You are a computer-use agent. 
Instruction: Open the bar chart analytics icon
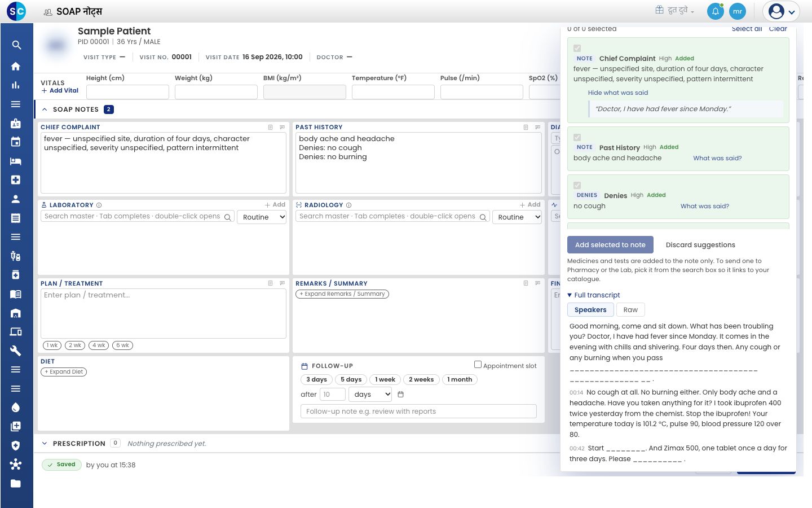pos(16,85)
